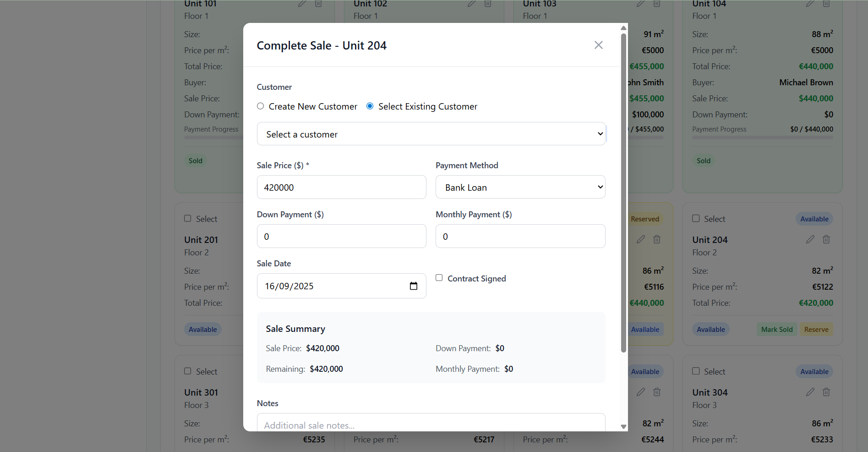Open the Sale Date calendar picker icon
Image resolution: width=868 pixels, height=452 pixels.
pos(413,286)
